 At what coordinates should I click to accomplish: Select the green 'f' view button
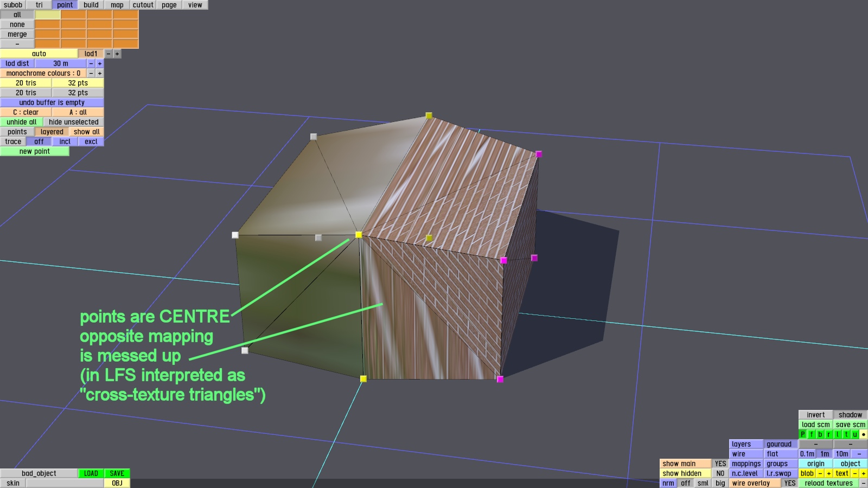[812, 434]
